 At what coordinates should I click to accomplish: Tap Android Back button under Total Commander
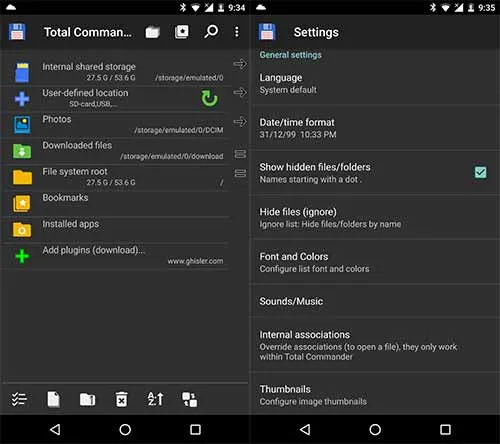(55, 430)
